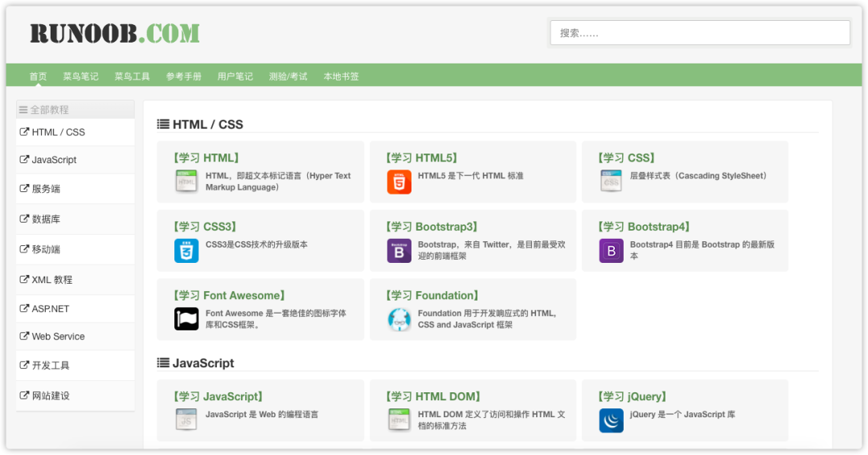Screen dimensions: 868x455
Task: Open the 【学习 CSS3】 tutorial link
Action: point(205,227)
